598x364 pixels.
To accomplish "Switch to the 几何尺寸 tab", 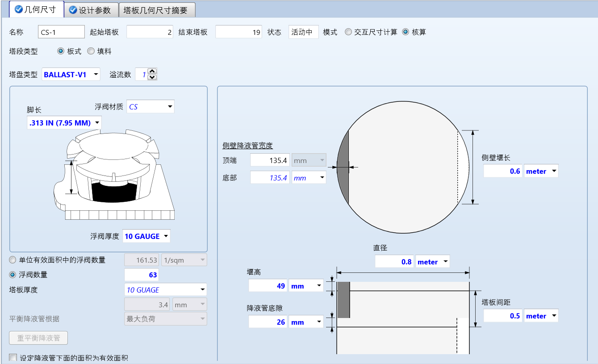I will point(37,9).
